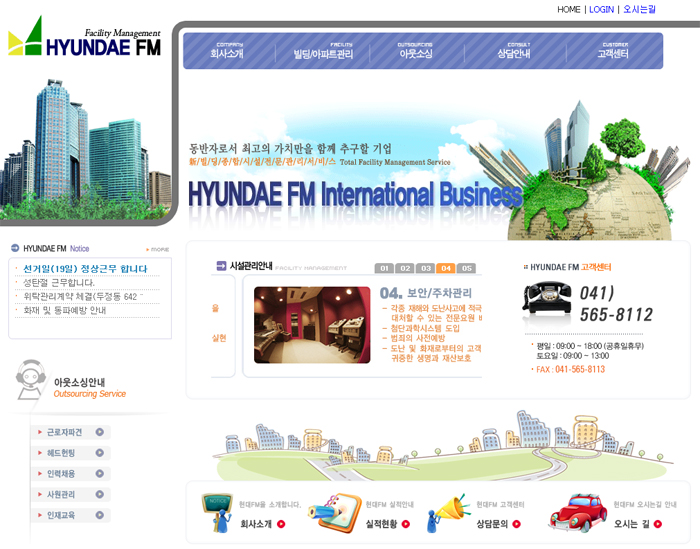Switch to slide tab 03

tap(425, 268)
